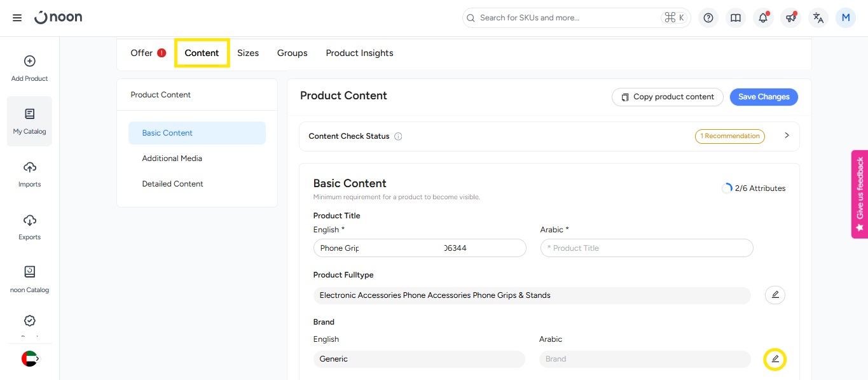
Task: Click the help question mark icon
Action: pyautogui.click(x=708, y=18)
